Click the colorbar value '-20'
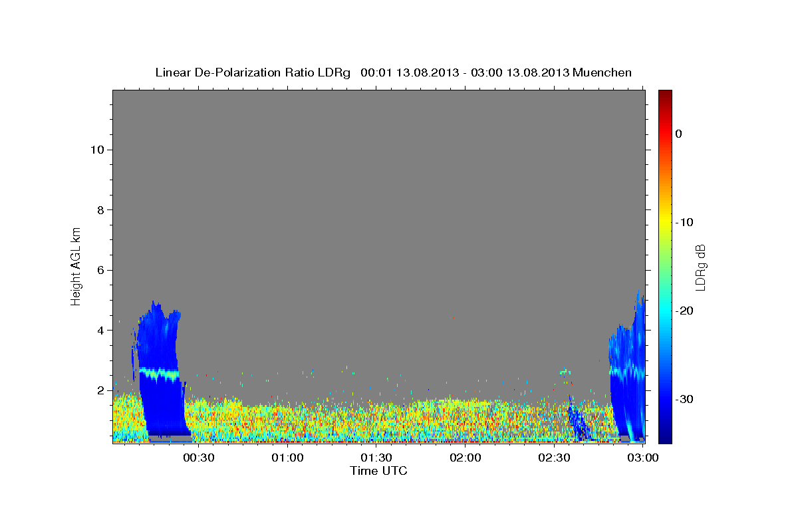Screen dimensions: 798x532 pyautogui.click(x=685, y=311)
